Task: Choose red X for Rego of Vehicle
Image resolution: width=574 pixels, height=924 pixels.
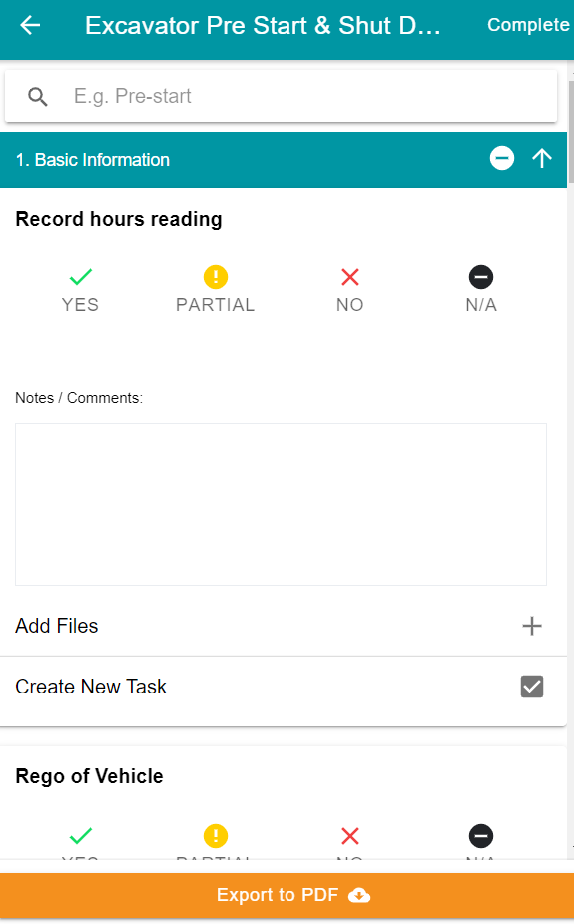Action: [350, 835]
